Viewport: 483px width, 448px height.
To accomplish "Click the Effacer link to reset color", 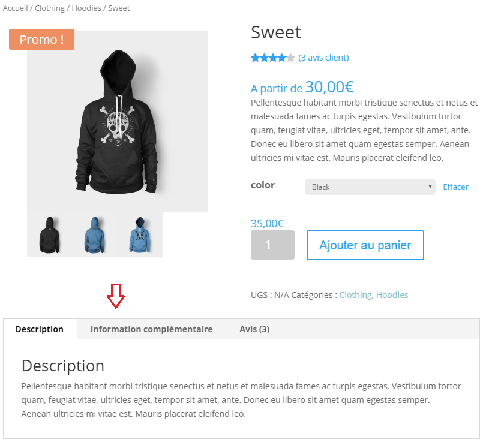I will coord(455,187).
